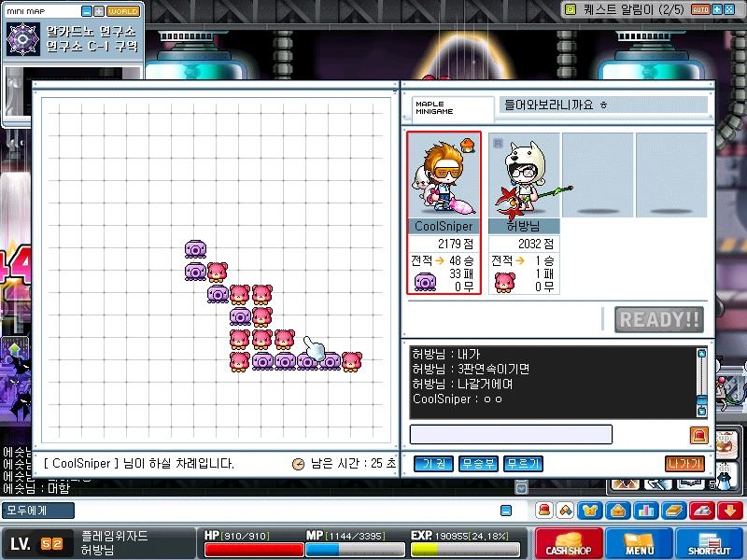Open the inventory bag icon
Screen dimensions: 747x560
618,511
